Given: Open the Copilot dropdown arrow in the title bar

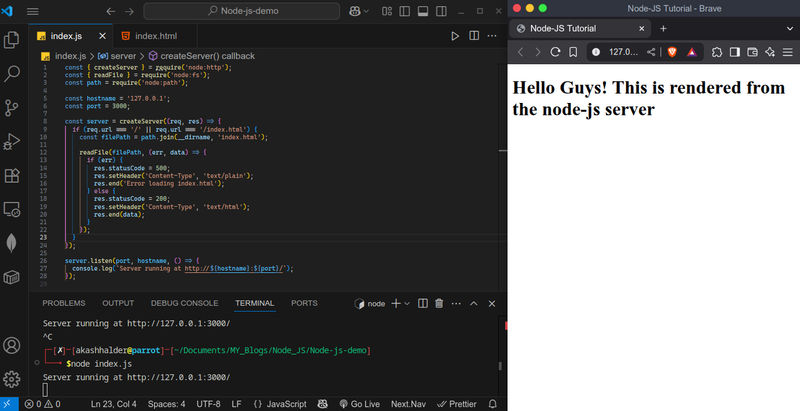Looking at the screenshot, I should [366, 11].
